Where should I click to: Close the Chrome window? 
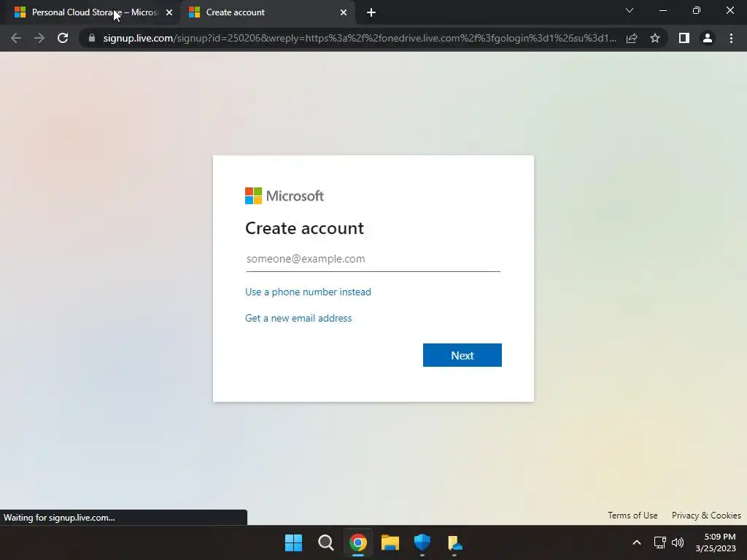pyautogui.click(x=729, y=10)
